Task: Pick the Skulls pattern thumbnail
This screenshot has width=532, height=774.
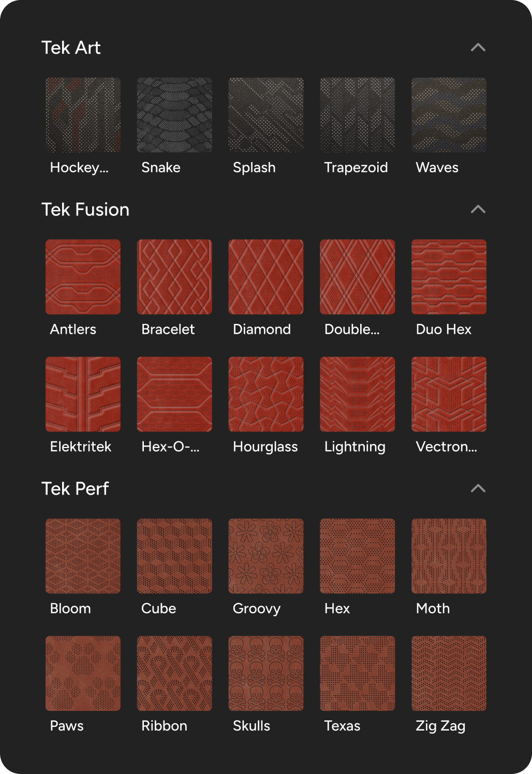Action: pos(266,674)
